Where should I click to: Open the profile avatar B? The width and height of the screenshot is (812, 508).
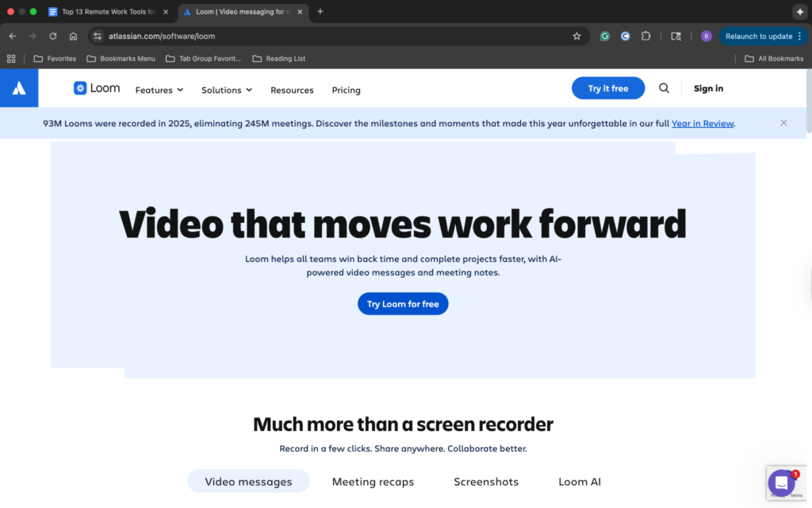point(707,37)
